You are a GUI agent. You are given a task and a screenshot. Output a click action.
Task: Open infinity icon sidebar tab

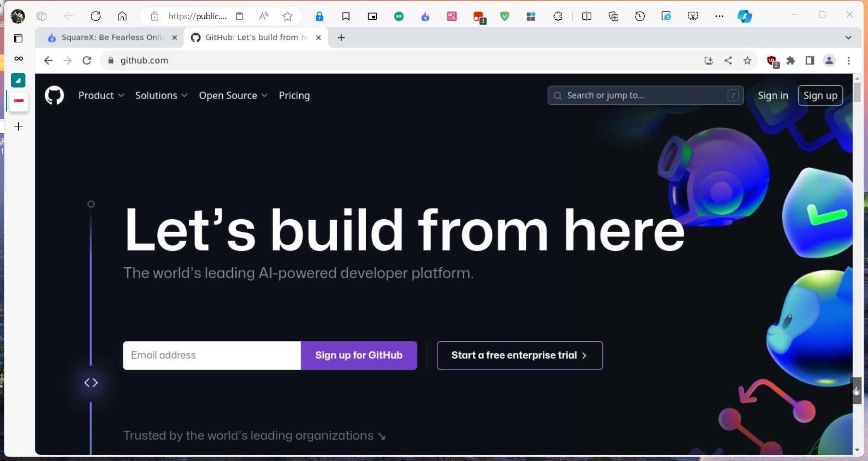[x=18, y=59]
